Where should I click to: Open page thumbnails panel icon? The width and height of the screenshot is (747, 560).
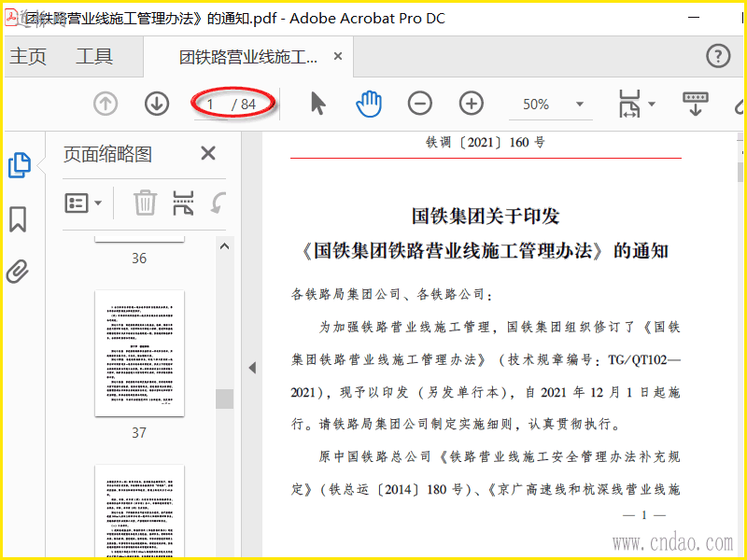(20, 165)
